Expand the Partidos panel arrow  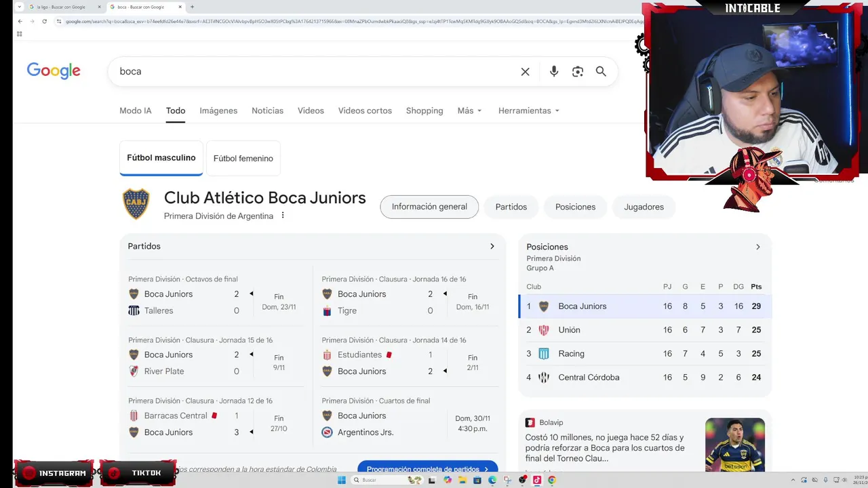click(x=492, y=246)
